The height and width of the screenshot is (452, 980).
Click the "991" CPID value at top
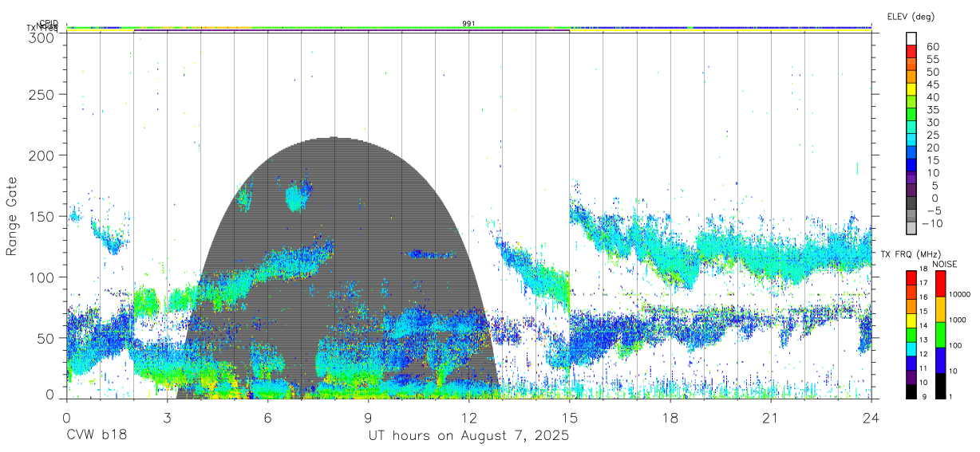click(x=468, y=23)
